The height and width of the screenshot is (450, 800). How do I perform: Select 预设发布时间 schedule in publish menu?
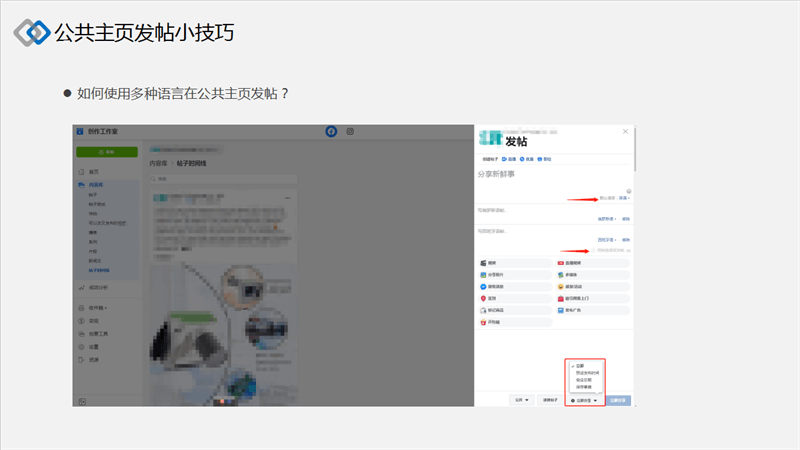point(585,373)
